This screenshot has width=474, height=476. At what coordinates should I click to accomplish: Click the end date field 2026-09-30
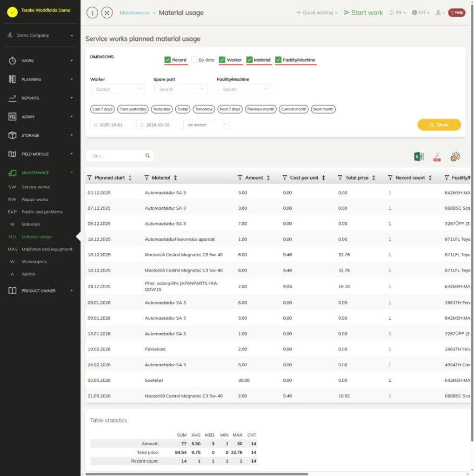160,125
